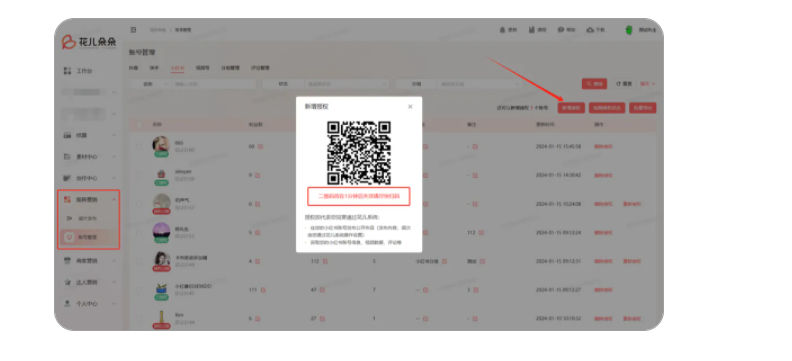Click the green user avatar in header
Screen dimensions: 792x361
tap(629, 30)
